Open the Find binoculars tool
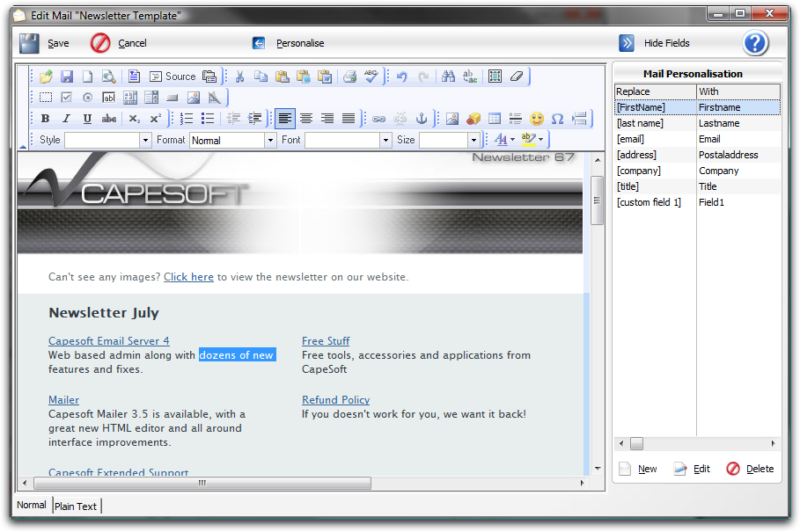800x532 pixels. click(448, 77)
